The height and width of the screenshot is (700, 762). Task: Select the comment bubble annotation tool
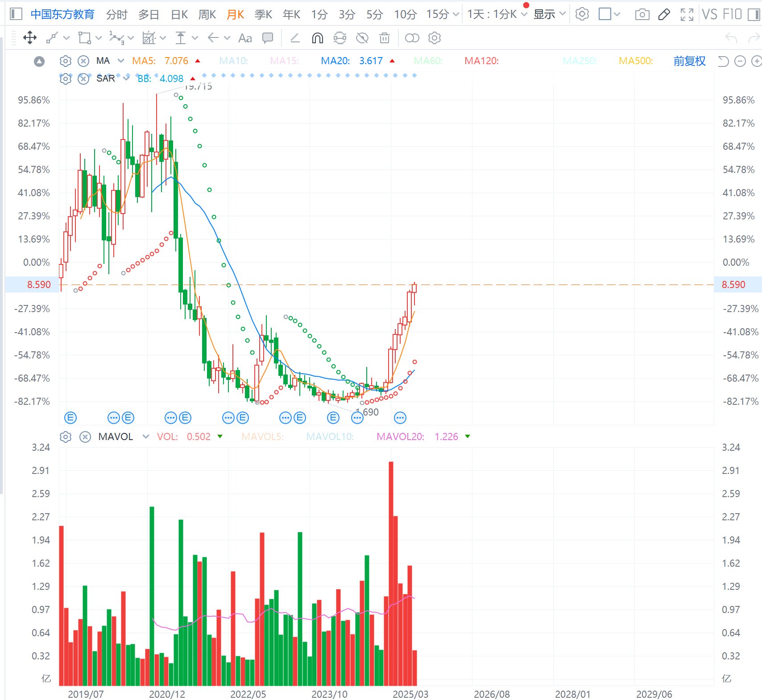268,38
